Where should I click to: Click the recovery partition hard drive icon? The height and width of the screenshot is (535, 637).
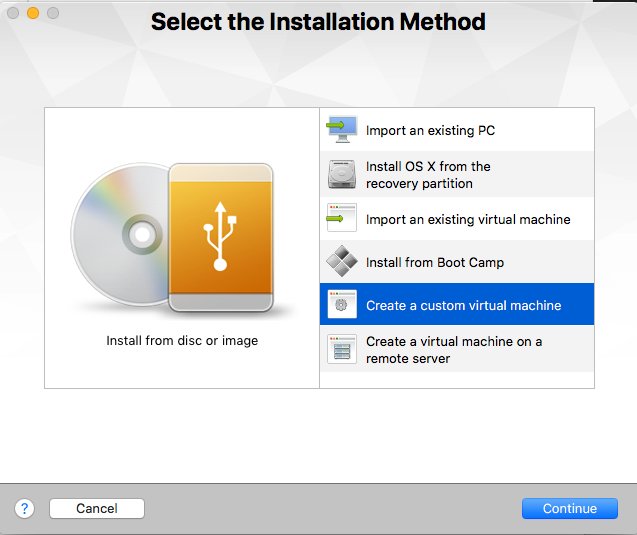click(x=342, y=175)
